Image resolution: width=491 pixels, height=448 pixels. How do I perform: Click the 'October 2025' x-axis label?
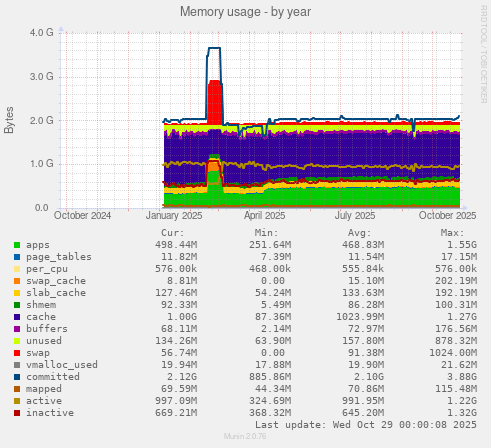[447, 216]
